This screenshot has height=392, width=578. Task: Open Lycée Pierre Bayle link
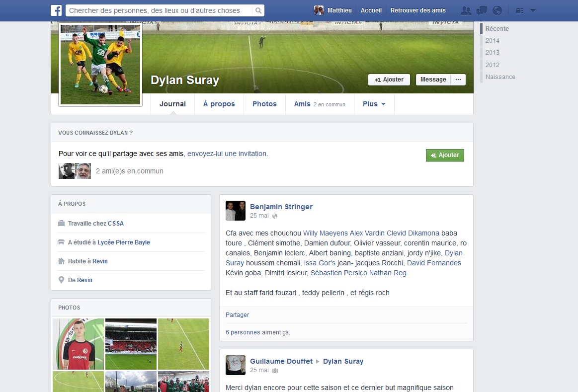[x=123, y=242]
